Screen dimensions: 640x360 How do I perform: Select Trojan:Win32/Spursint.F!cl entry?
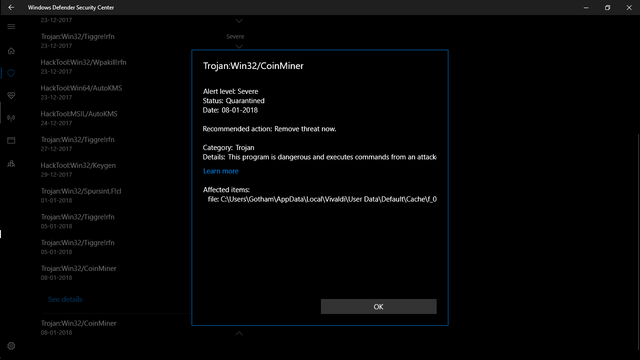[81, 195]
